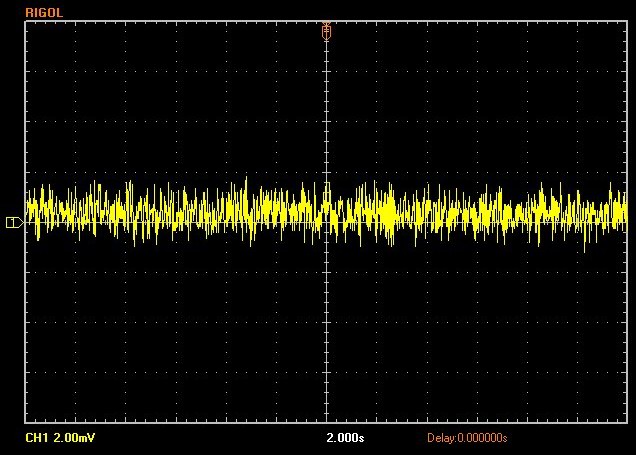Image resolution: width=636 pixels, height=455 pixels.
Task: Click the RIGOL logo text
Action: tap(44, 13)
